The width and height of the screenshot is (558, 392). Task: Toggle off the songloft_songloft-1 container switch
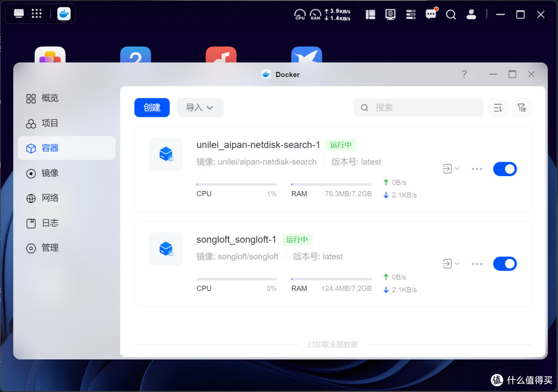[505, 263]
